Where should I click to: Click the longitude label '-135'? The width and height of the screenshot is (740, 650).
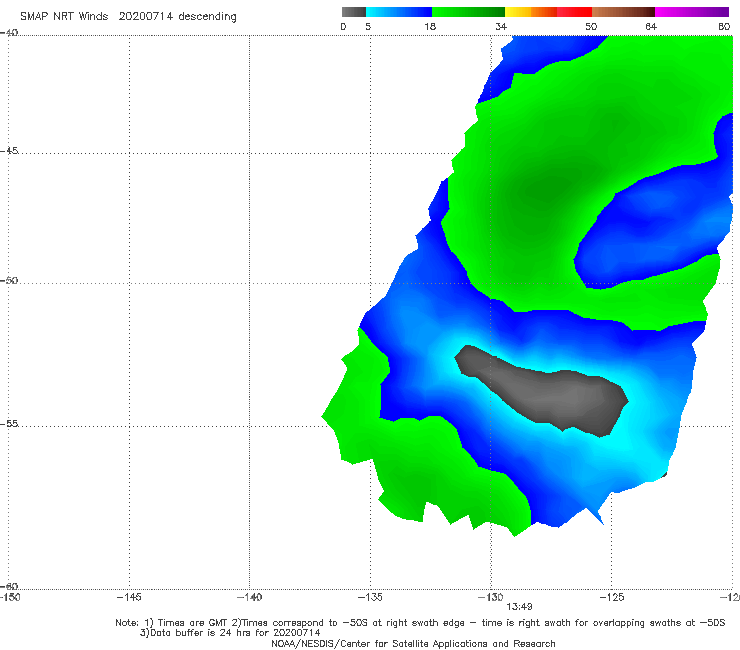370,597
